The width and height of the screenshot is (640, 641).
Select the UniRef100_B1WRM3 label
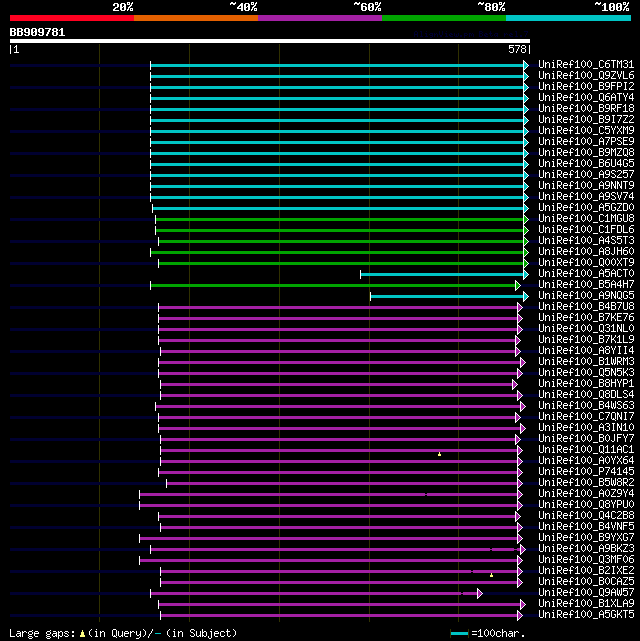click(x=586, y=361)
